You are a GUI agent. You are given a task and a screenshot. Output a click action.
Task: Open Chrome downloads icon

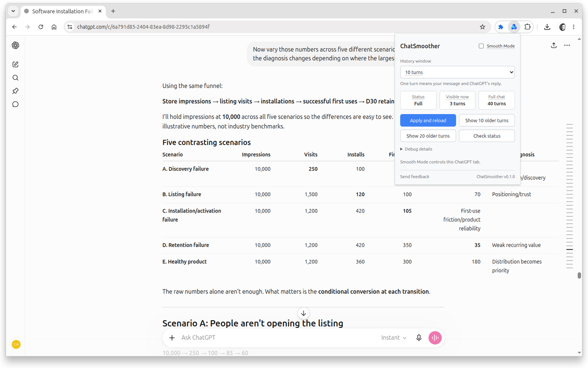[x=547, y=27]
